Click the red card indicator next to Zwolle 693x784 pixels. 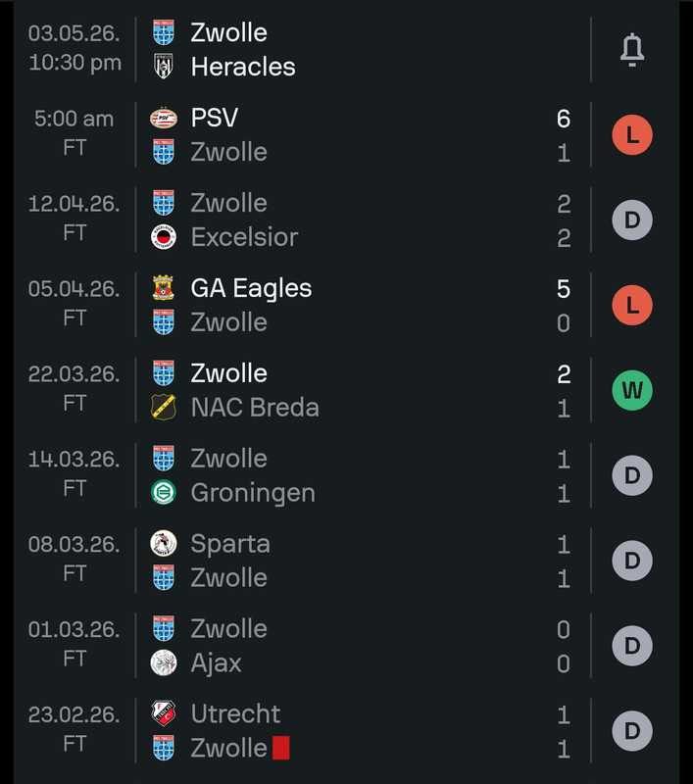coord(281,749)
